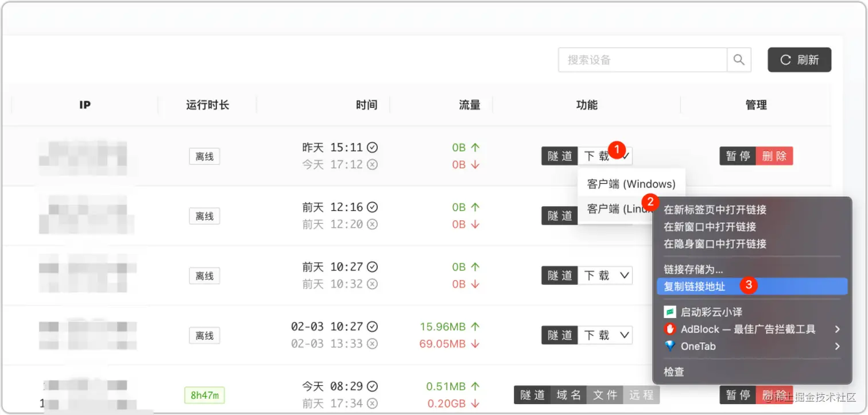This screenshot has height=415, width=868.
Task: Click the 15.96MB upload traffic value
Action: (443, 327)
